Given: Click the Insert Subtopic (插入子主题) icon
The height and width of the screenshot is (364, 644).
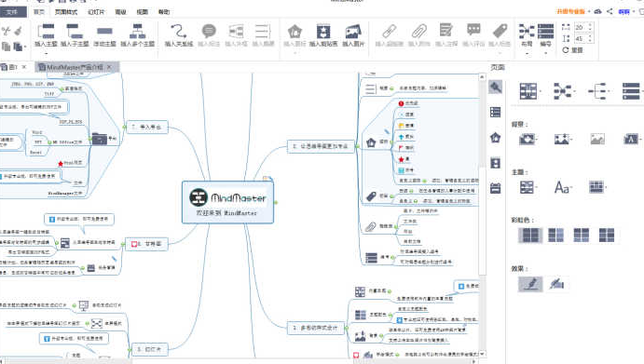Looking at the screenshot, I should click(x=75, y=32).
